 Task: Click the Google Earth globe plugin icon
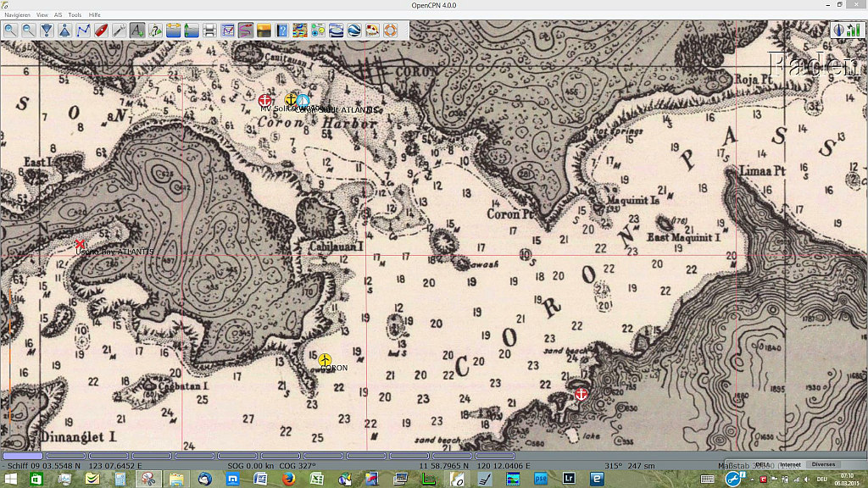click(x=354, y=30)
